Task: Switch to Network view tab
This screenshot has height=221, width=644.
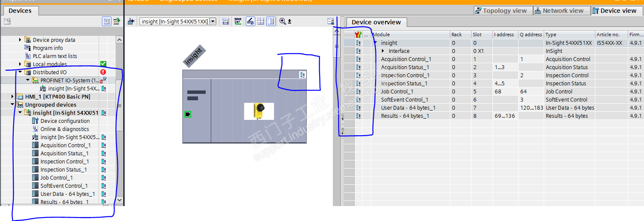Action: (x=561, y=11)
